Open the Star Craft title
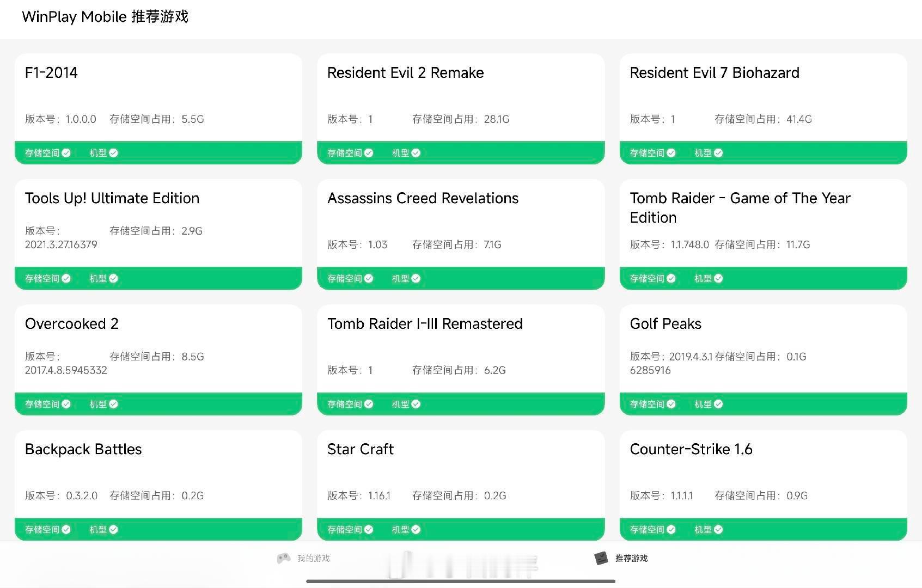This screenshot has height=588, width=922. click(x=361, y=449)
